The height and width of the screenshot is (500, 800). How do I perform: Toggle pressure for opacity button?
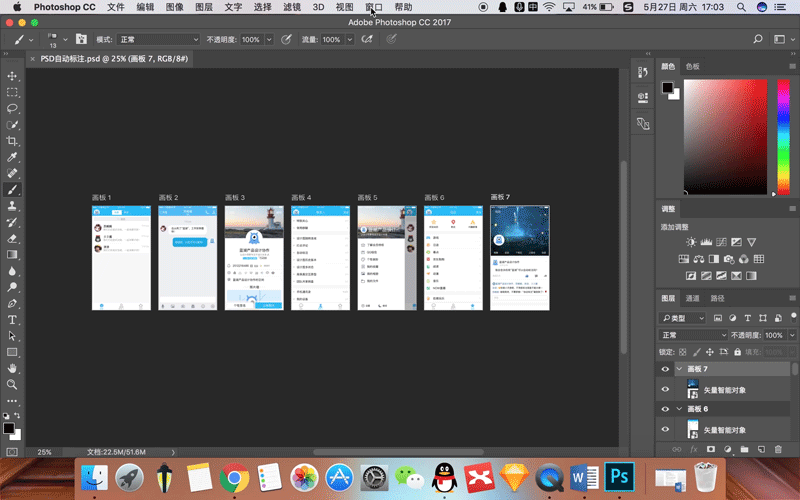(x=286, y=39)
